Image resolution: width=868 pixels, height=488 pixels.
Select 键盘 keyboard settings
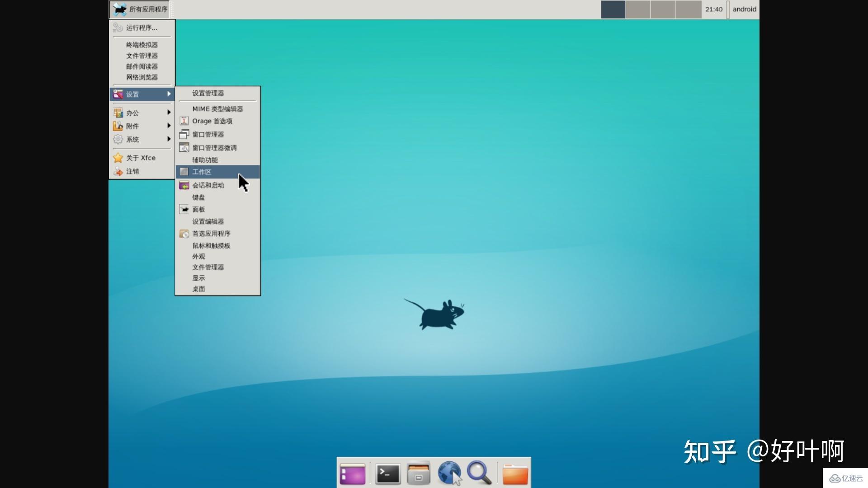click(x=198, y=197)
